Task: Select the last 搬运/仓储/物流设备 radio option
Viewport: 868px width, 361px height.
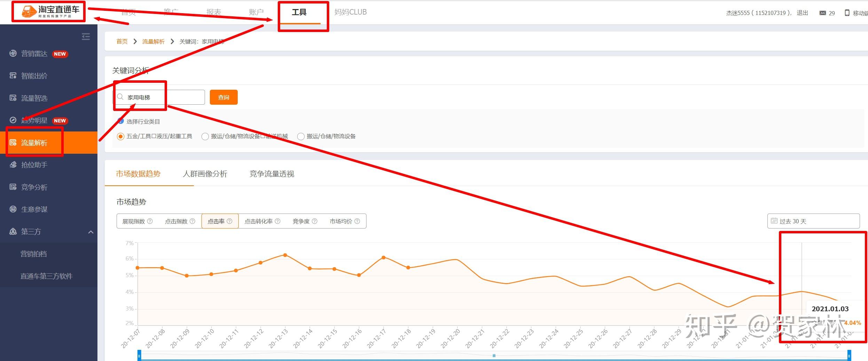Action: [301, 136]
